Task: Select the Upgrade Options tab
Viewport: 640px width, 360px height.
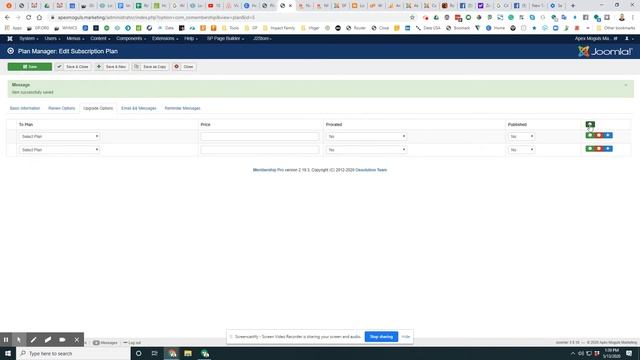Action: tap(98, 108)
